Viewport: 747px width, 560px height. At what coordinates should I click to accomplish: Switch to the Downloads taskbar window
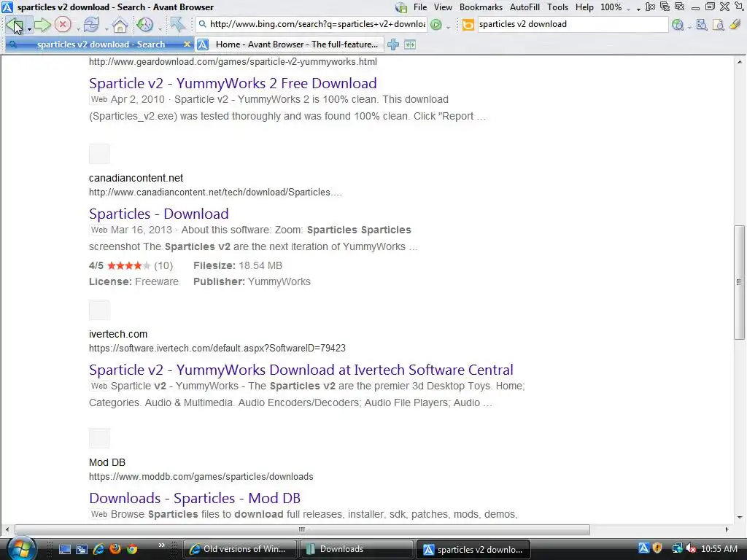click(x=356, y=549)
